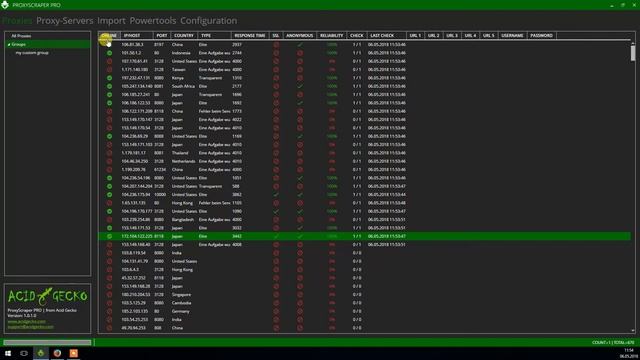This screenshot has width=640, height=360.
Task: Click 'Kenya' country cell
Action: (178, 78)
